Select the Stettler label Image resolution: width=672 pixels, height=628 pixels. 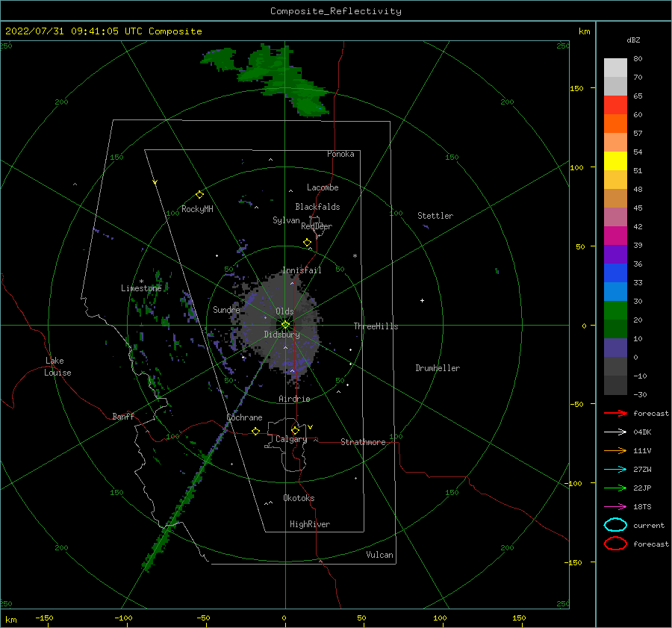(435, 216)
